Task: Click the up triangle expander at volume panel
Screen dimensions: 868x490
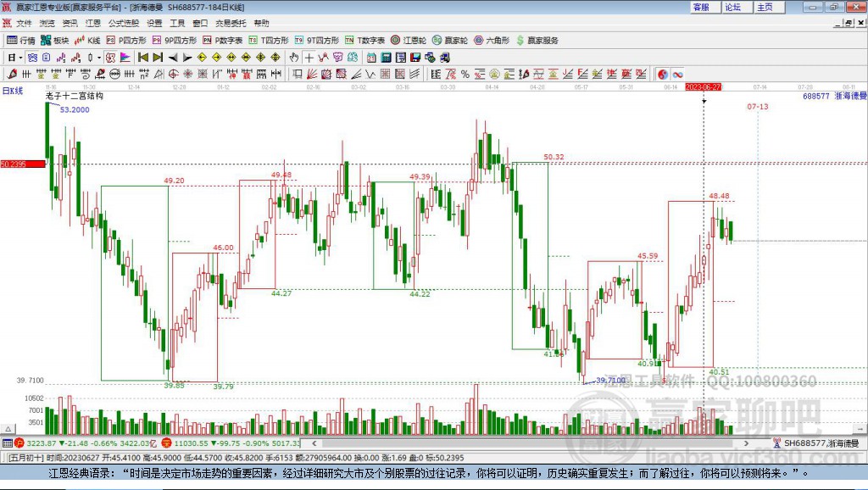Action: pos(8,429)
